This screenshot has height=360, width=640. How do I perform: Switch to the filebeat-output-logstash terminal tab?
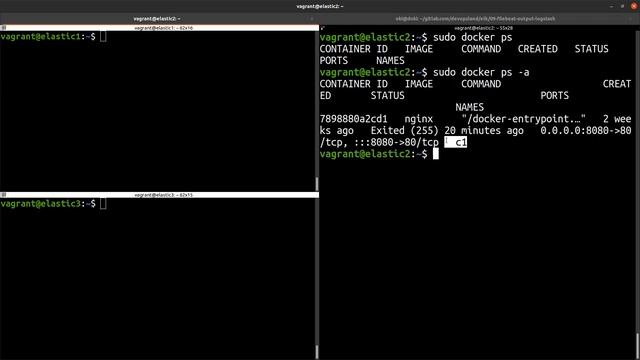475,19
